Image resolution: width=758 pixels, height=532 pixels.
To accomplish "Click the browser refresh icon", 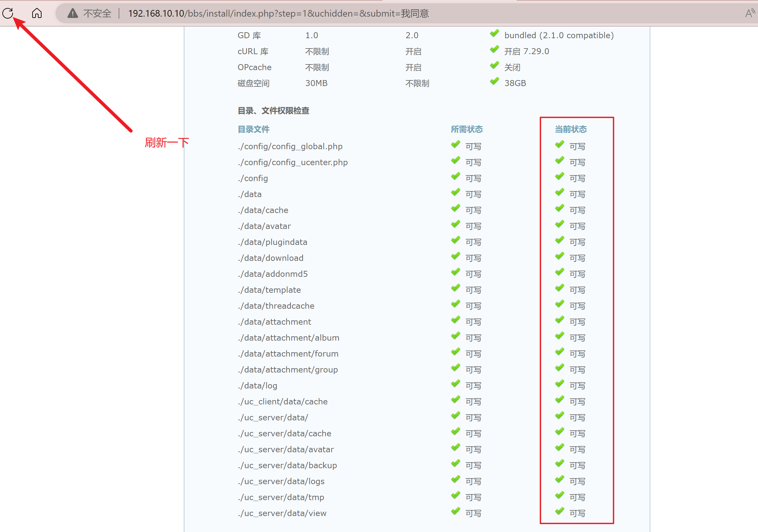I will (8, 13).
